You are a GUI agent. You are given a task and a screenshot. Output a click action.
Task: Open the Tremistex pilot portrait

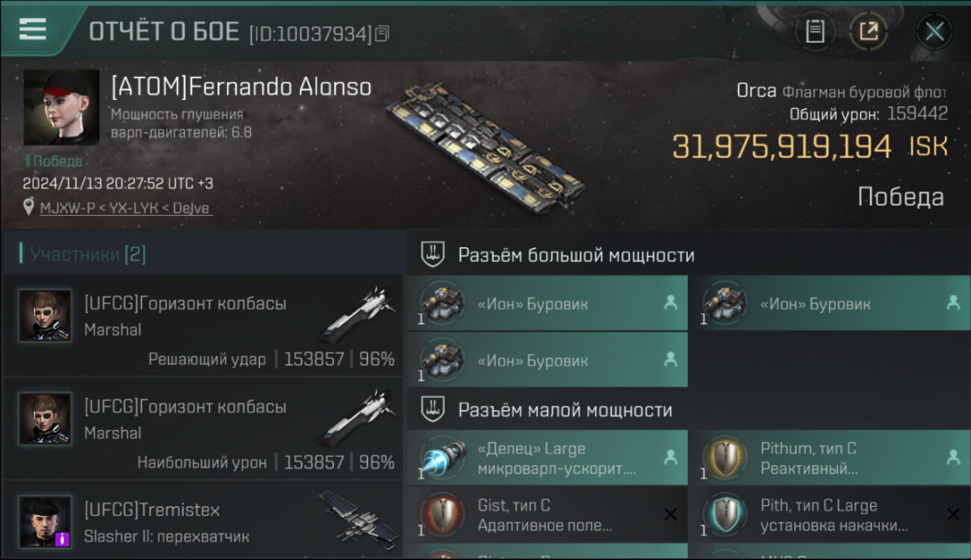pyautogui.click(x=46, y=522)
